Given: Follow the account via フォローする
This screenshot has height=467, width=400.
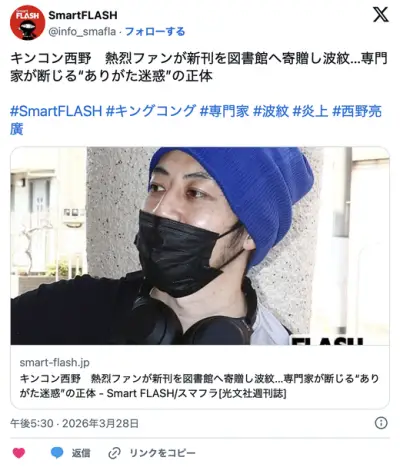Looking at the screenshot, I should point(155,32).
